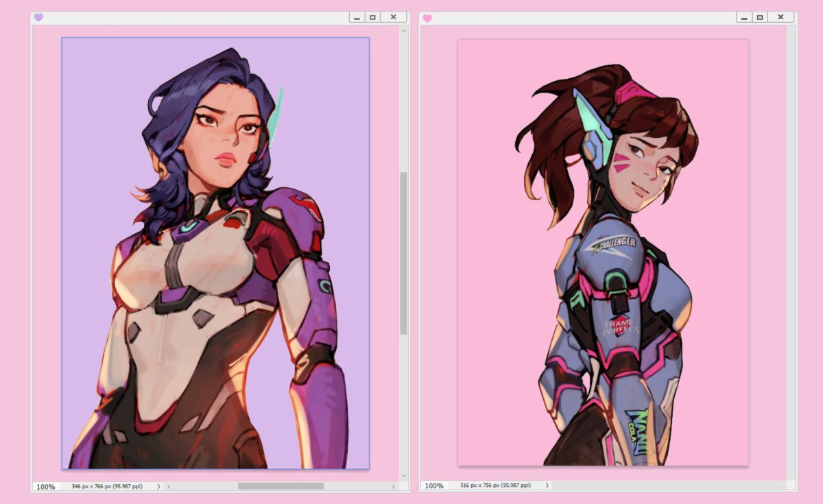Click the purple heart icon in left window
The height and width of the screenshot is (504, 823).
click(x=38, y=17)
